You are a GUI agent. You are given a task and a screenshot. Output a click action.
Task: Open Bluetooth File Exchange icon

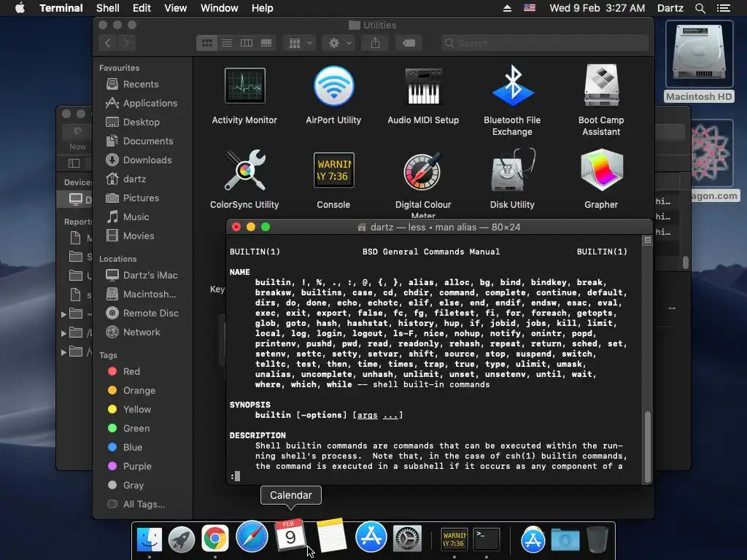coord(512,86)
